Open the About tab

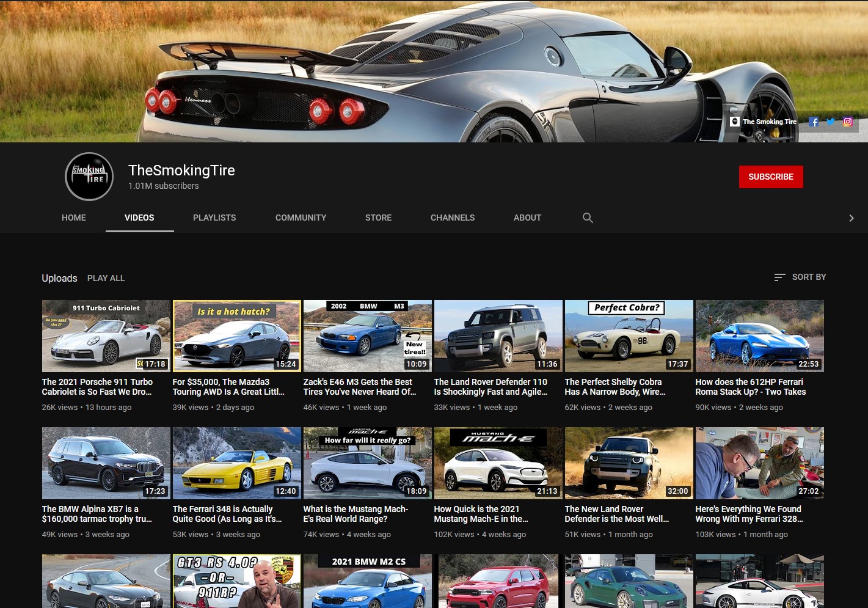pos(527,218)
